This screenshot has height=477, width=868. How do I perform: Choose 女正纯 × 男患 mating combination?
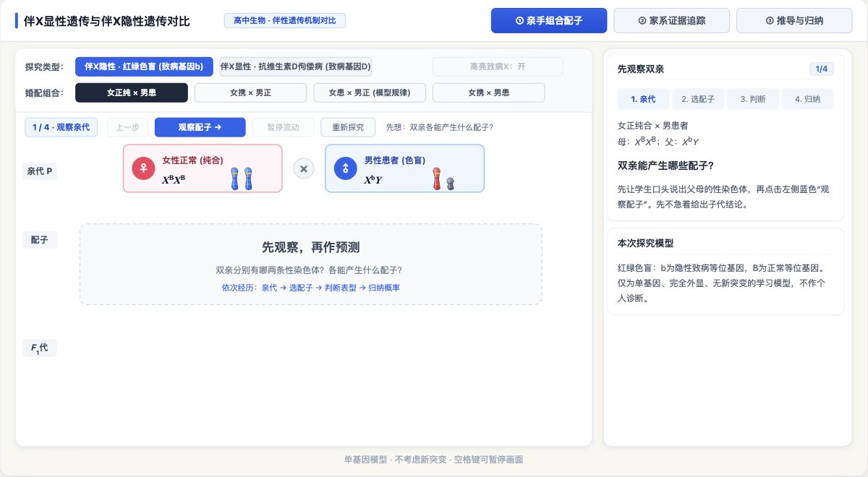132,93
